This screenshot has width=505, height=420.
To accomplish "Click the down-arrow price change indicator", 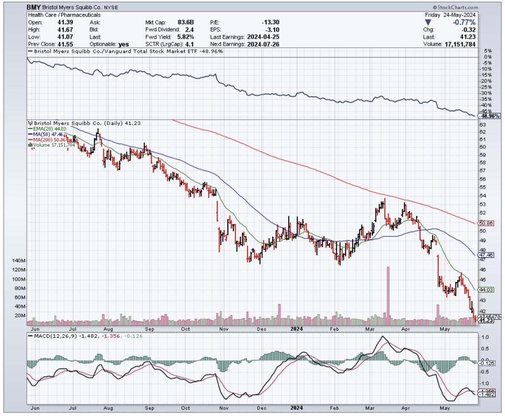I will [428, 22].
